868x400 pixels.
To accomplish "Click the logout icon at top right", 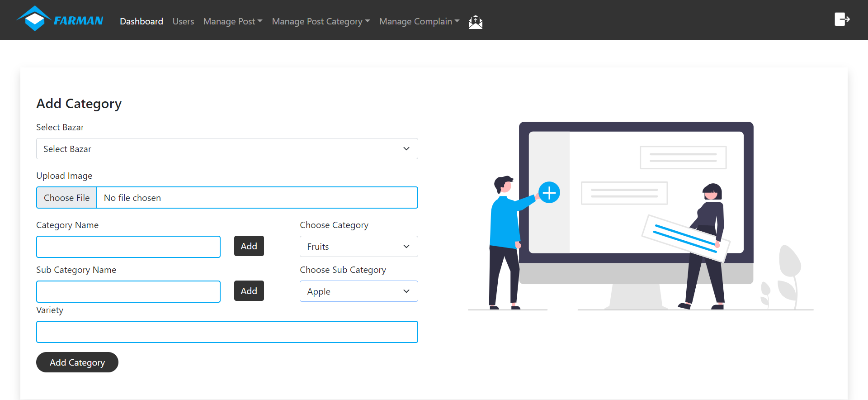I will [x=842, y=19].
